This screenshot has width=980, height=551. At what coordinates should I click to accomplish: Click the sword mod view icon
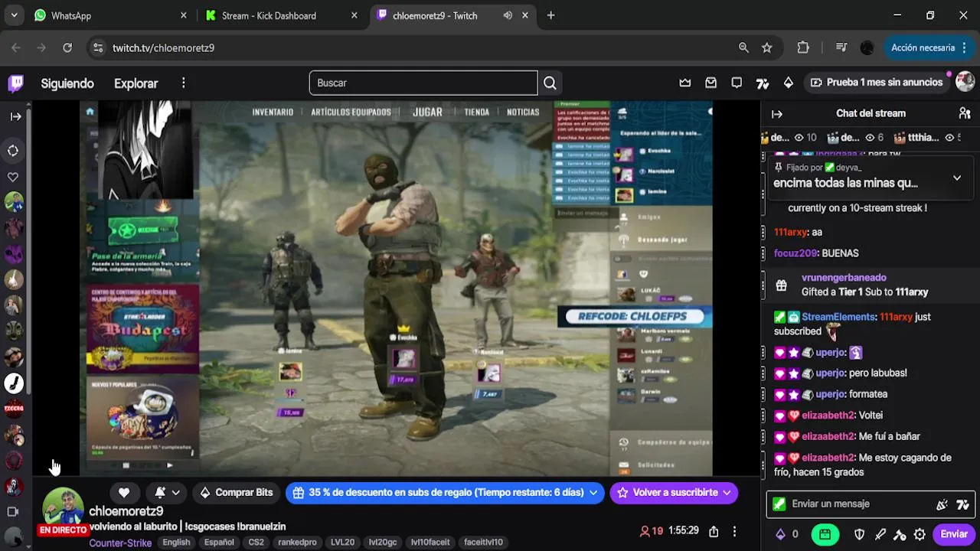tap(880, 534)
